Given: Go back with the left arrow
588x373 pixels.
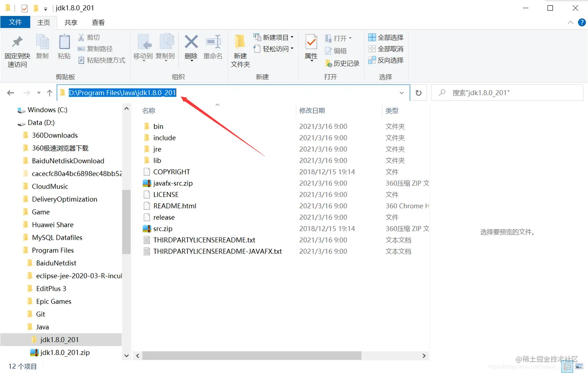Looking at the screenshot, I should click(10, 93).
